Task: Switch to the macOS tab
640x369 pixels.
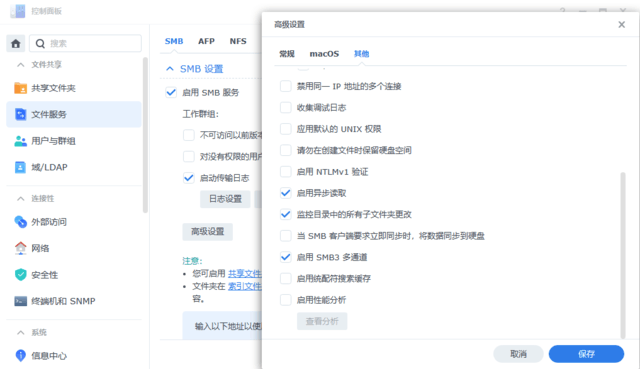Action: (324, 54)
